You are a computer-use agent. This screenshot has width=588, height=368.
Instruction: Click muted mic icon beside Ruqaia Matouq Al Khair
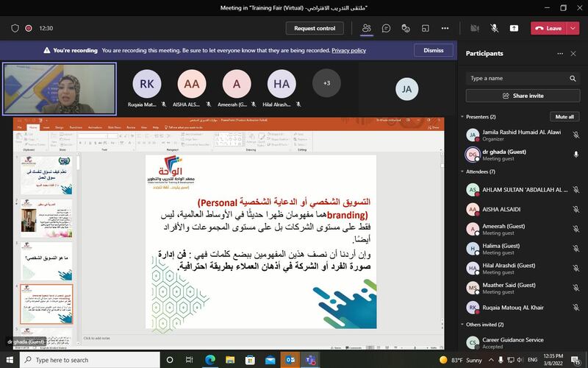576,308
